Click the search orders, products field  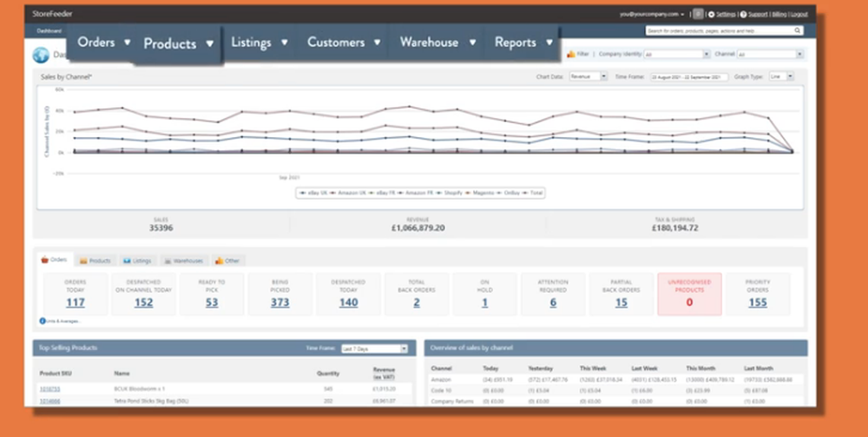tap(724, 31)
